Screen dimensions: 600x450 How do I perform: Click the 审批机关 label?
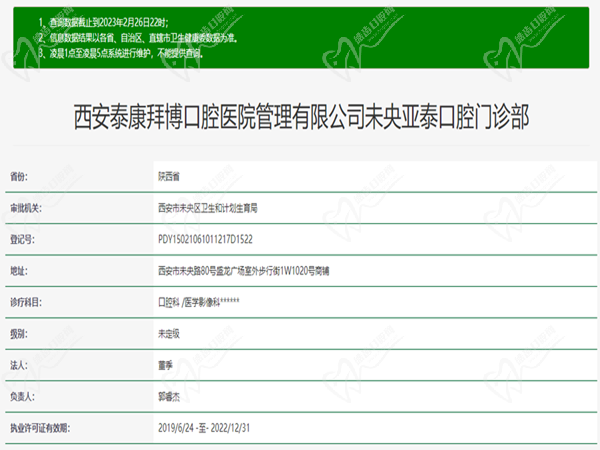click(26, 208)
